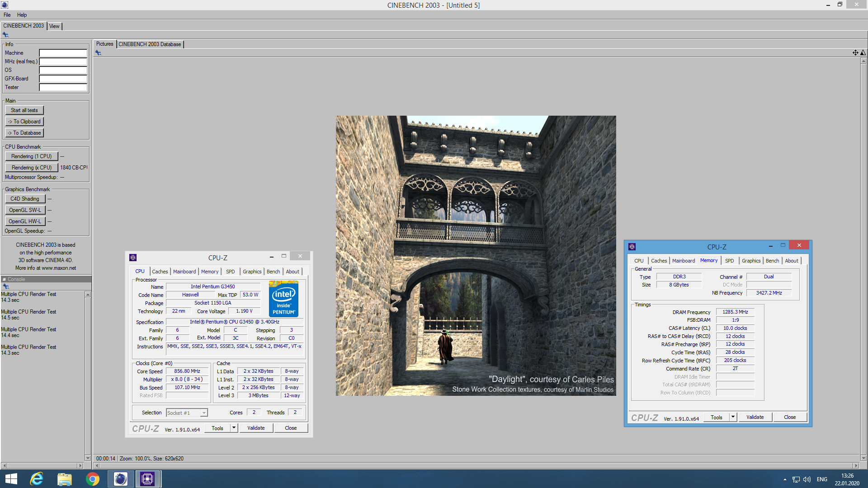Screen dimensions: 868x488
Task: Click the zoom triangle icon in Pictures panel
Action: 863,53
